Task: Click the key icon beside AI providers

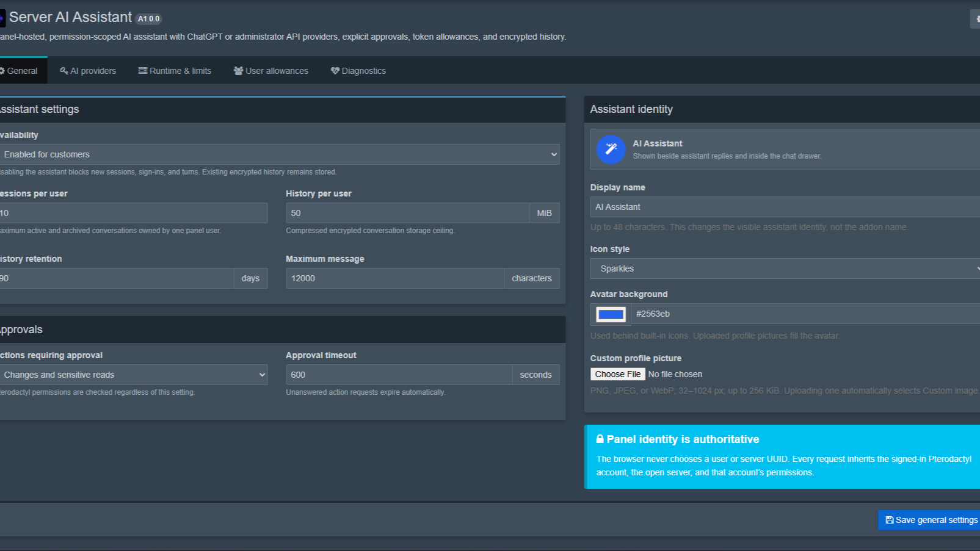Action: (x=64, y=71)
